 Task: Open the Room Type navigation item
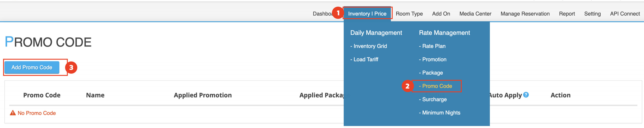coord(409,14)
